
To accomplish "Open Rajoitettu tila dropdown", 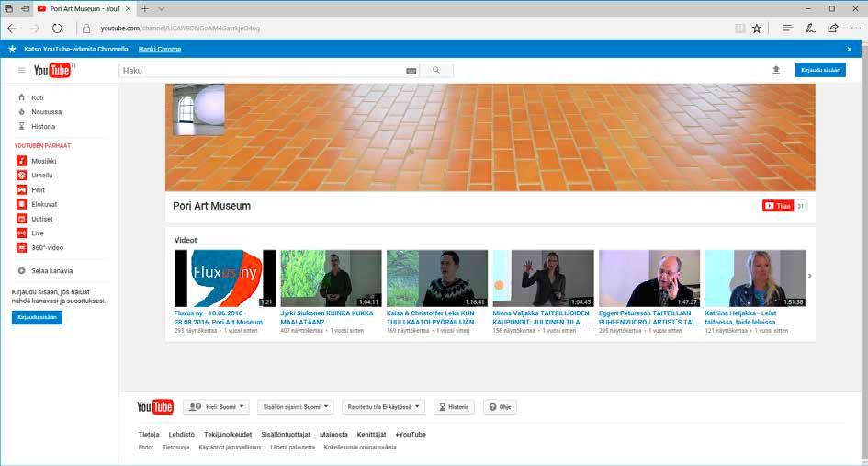I will click(383, 406).
